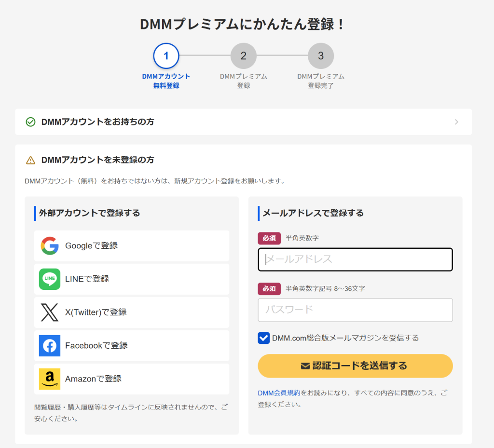494x448 pixels.
Task: Choose the X(Twitter)で登録 label text
Action: tap(96, 312)
